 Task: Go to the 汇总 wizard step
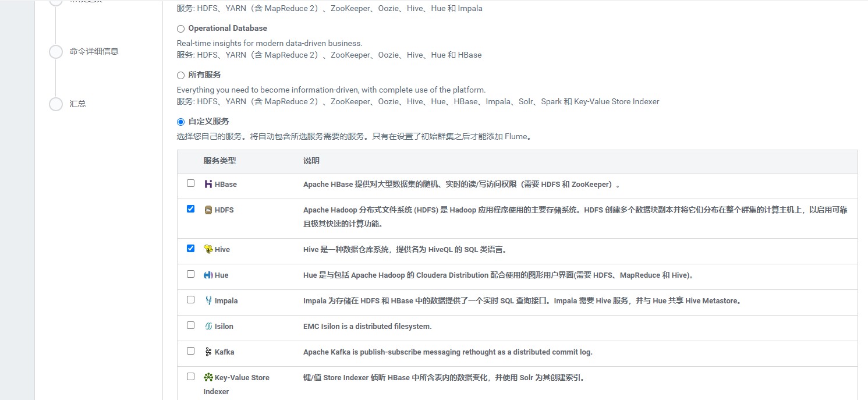click(x=77, y=104)
